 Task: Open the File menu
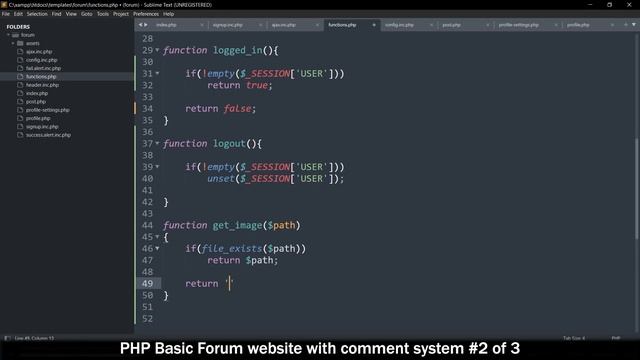(x=6, y=14)
